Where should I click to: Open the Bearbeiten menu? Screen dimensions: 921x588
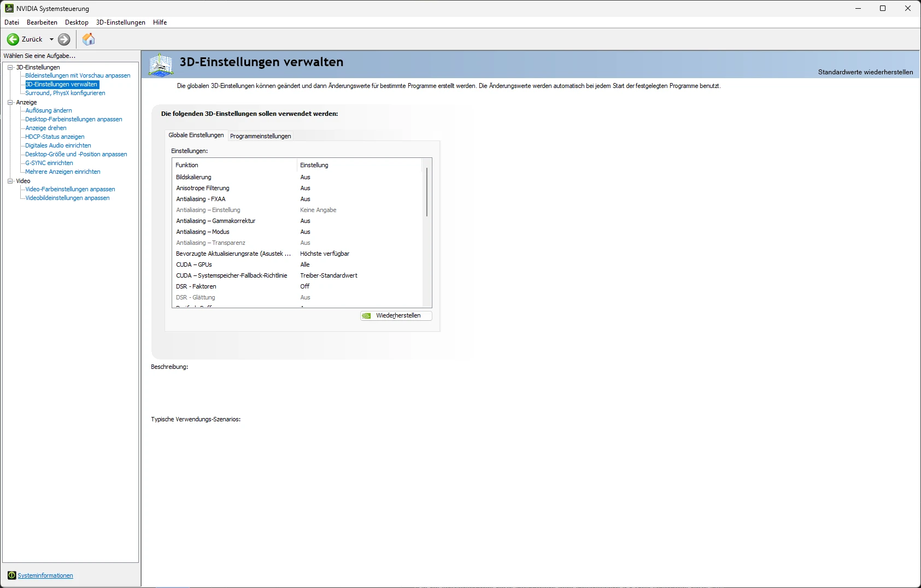[x=42, y=22]
